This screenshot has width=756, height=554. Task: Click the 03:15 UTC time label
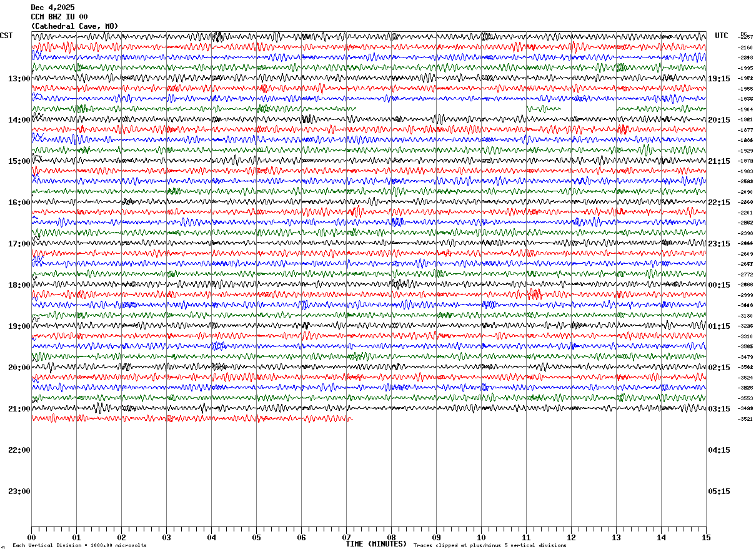(719, 409)
